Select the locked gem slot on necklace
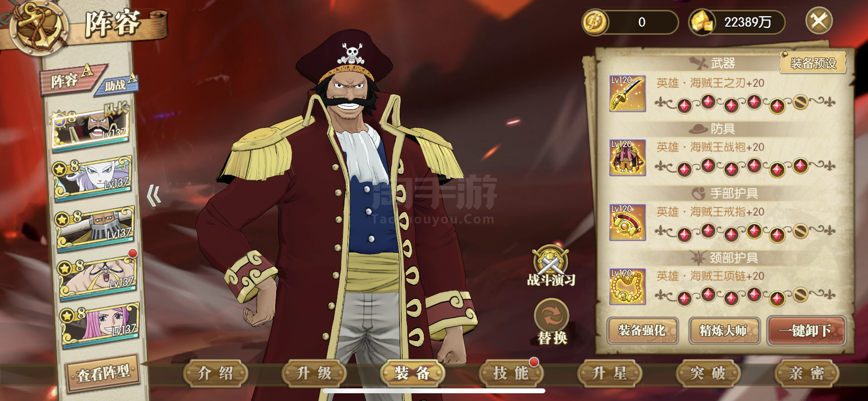The height and width of the screenshot is (401, 868). (x=800, y=294)
